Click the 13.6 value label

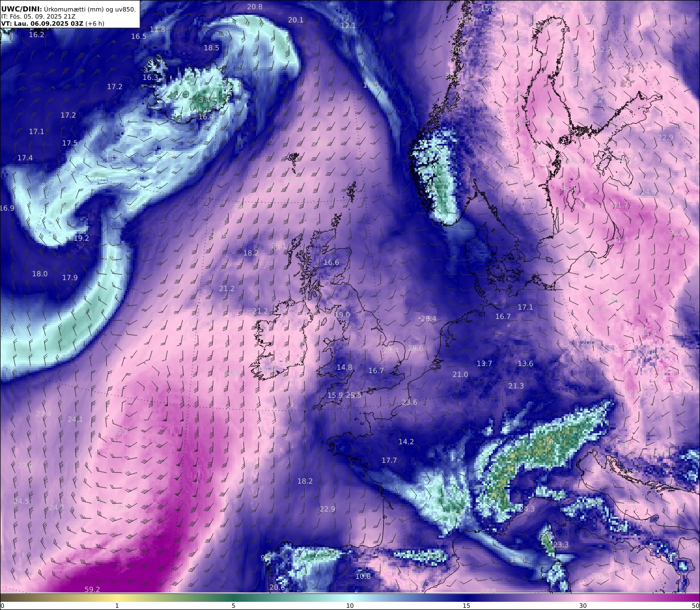(x=526, y=363)
